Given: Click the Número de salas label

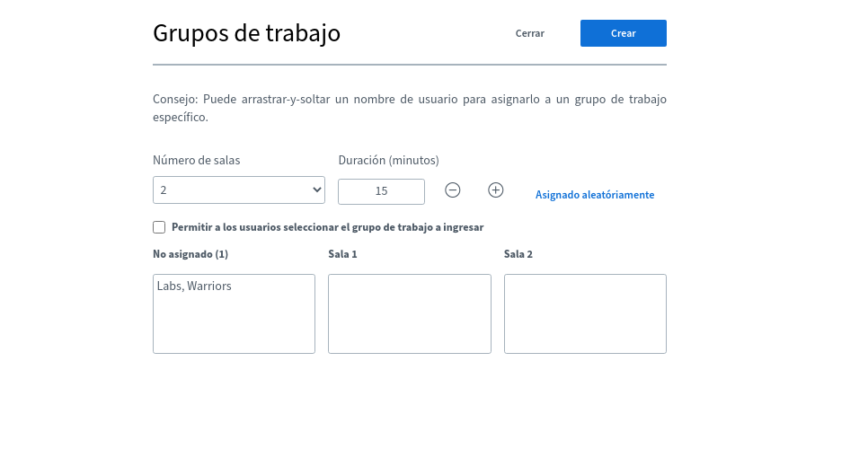Looking at the screenshot, I should point(196,161).
